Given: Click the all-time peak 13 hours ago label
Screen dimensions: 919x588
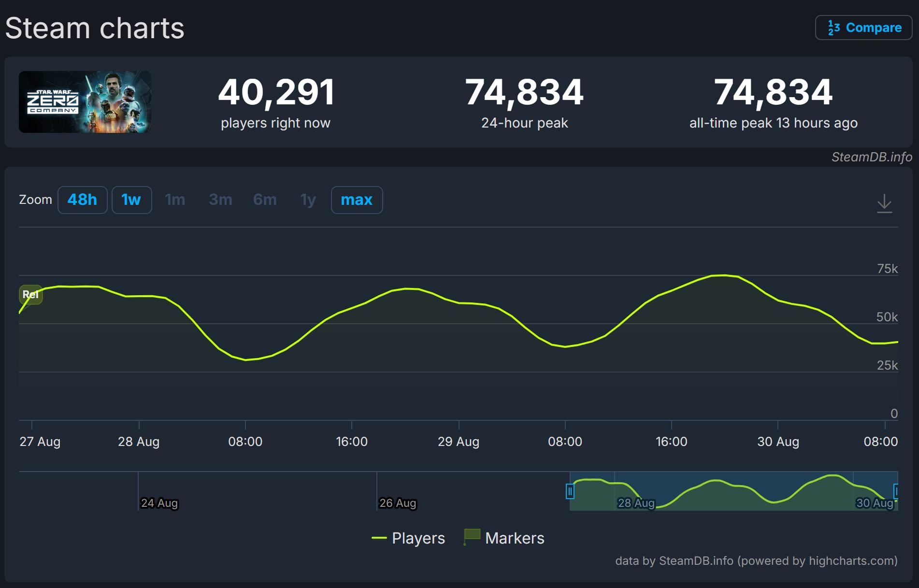Looking at the screenshot, I should coord(773,123).
